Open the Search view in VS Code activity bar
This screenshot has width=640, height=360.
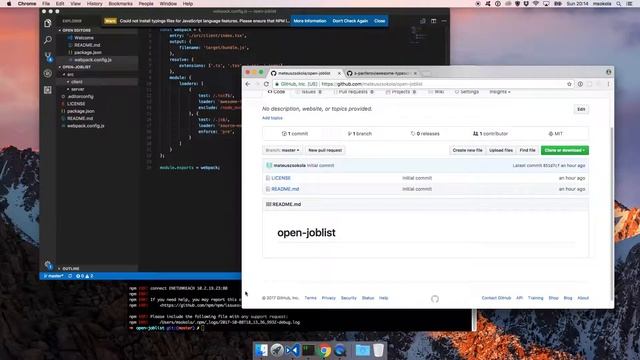[48, 40]
